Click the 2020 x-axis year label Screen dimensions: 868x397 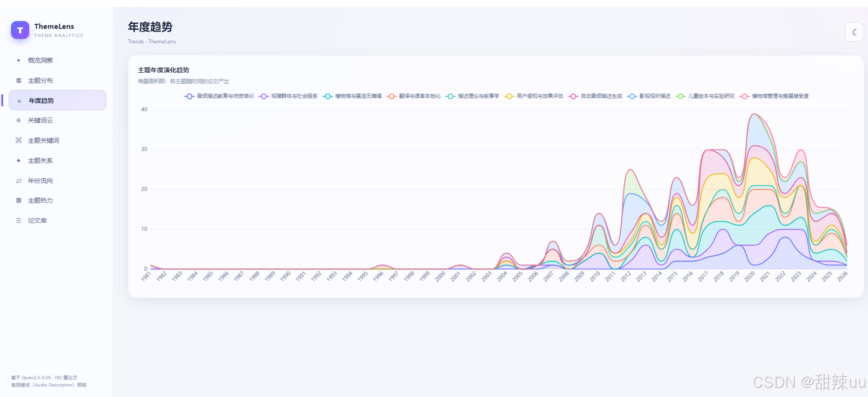749,276
